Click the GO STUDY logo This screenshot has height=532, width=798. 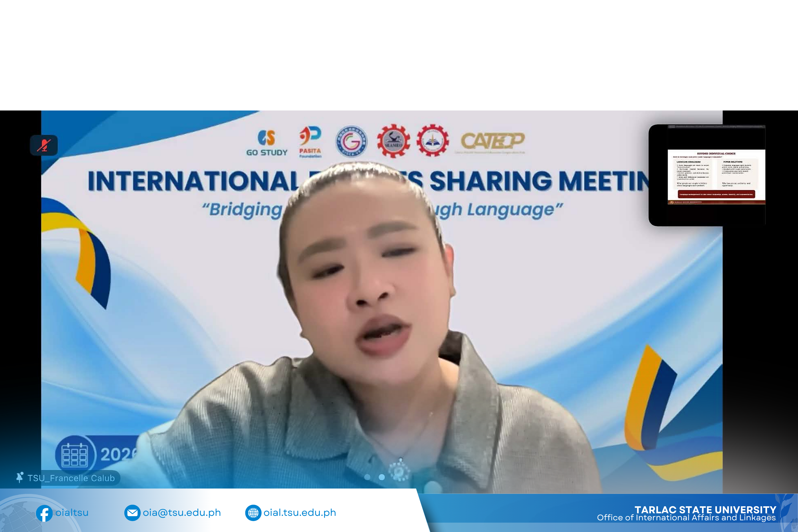point(267,143)
